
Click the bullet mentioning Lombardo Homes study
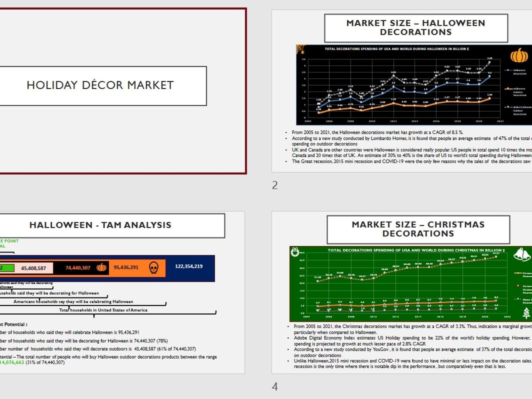tap(412, 141)
